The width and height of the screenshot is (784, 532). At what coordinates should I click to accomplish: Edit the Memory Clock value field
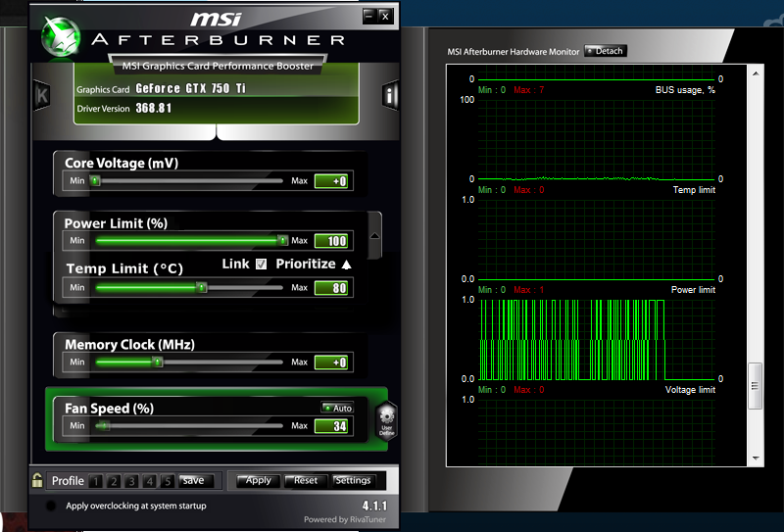331,363
